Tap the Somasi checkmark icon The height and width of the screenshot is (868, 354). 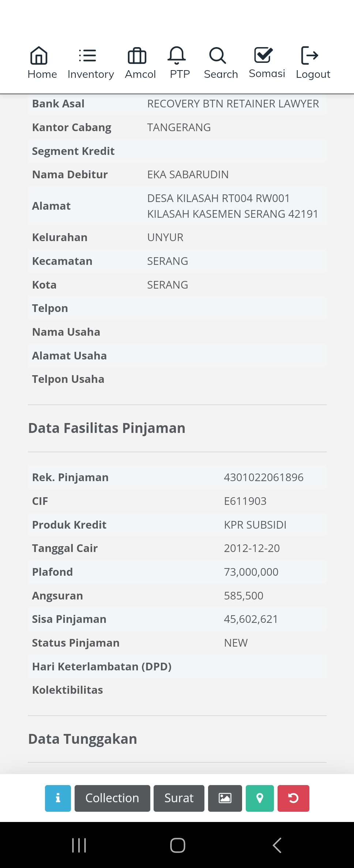coord(263,56)
